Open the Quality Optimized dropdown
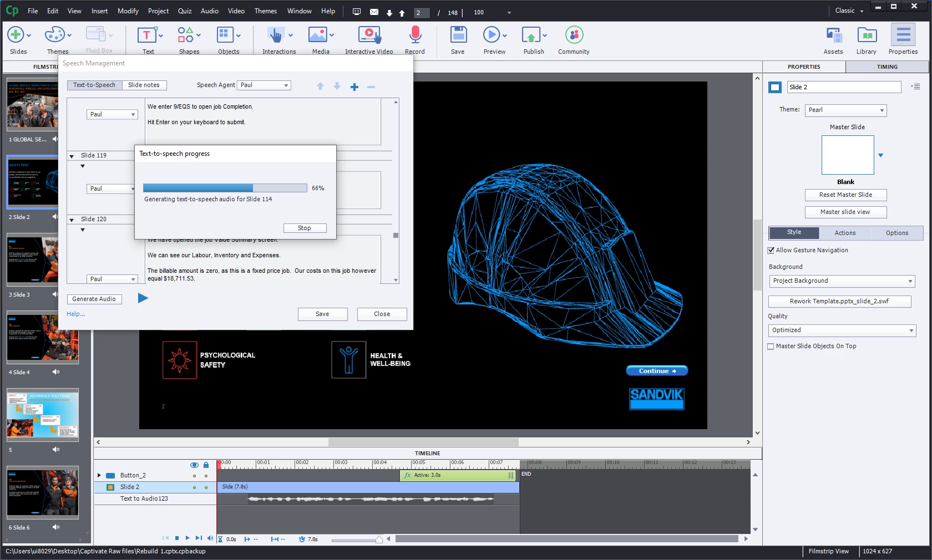Screen dimensions: 932x560 [x=842, y=330]
